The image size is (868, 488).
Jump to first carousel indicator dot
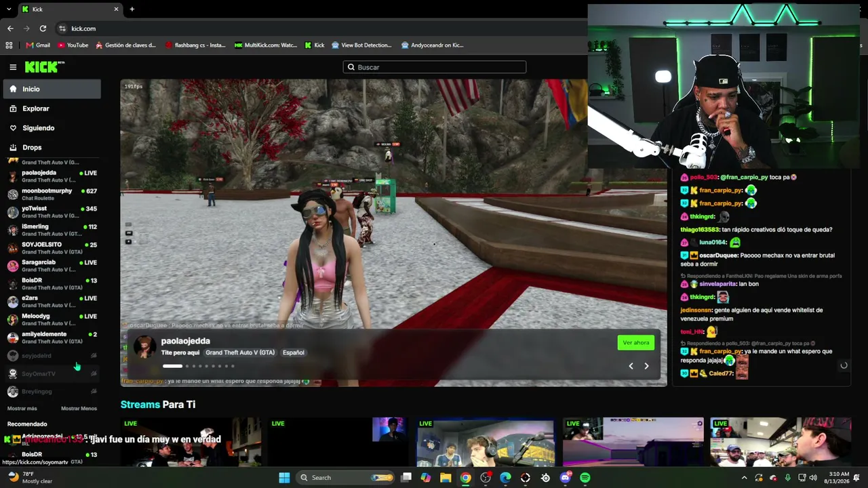click(x=172, y=366)
